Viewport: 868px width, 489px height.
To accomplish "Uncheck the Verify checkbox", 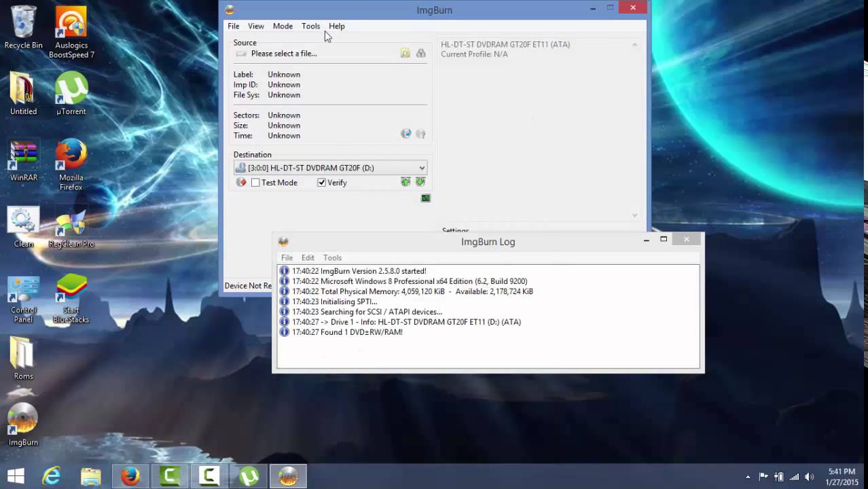I will point(322,183).
